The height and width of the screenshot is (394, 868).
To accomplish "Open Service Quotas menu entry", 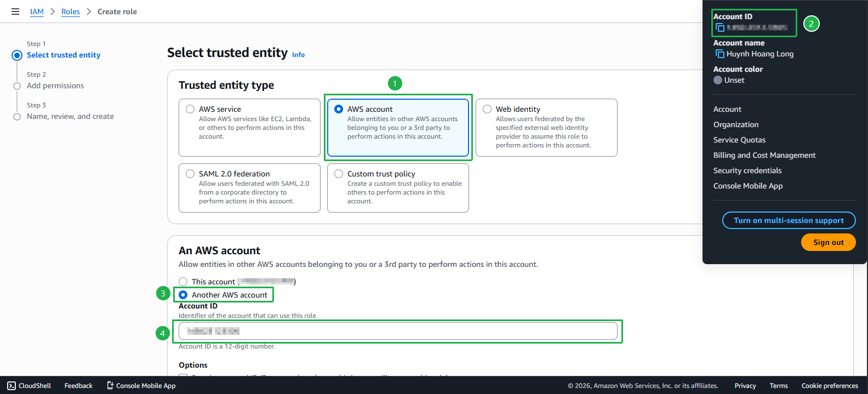I will (739, 140).
